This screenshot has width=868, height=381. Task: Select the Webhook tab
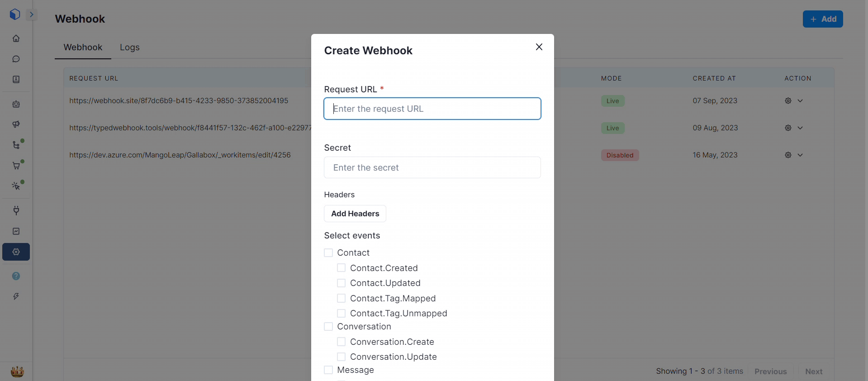pos(83,48)
